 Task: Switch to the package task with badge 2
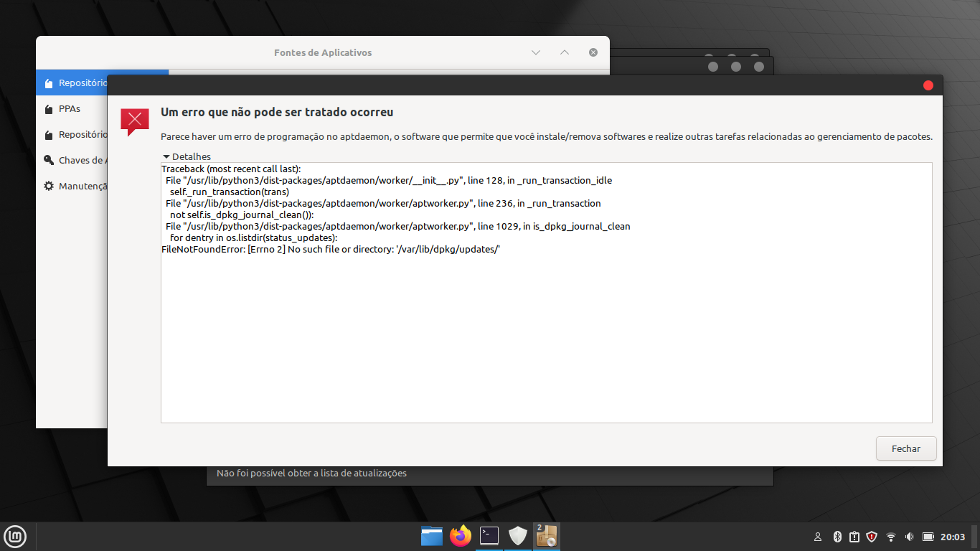point(547,536)
